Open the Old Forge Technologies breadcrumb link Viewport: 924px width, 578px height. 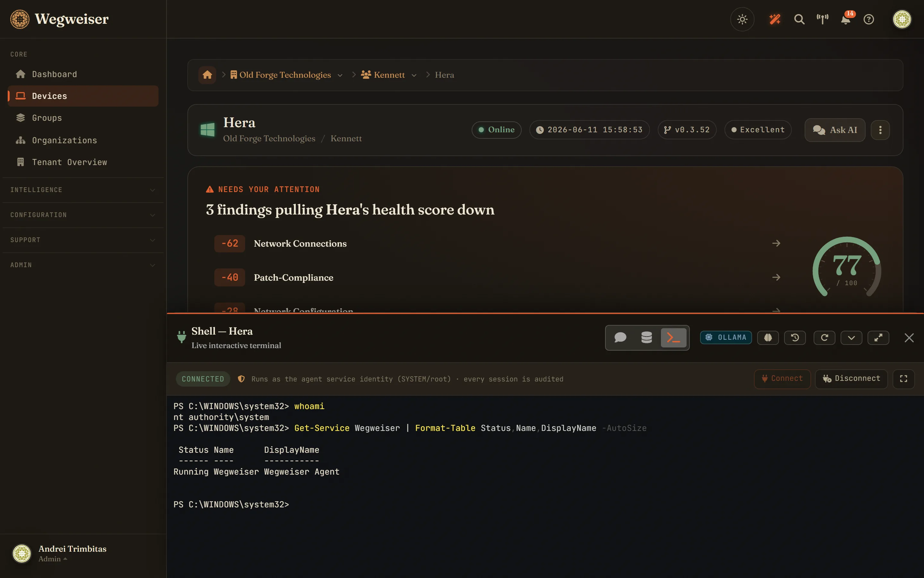click(x=281, y=75)
